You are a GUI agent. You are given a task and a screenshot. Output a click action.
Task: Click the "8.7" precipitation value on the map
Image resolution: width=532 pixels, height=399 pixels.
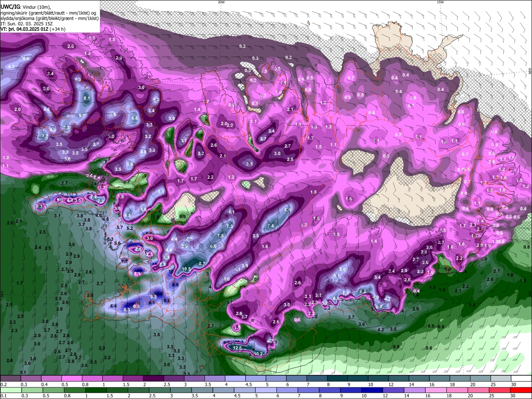click(202, 264)
